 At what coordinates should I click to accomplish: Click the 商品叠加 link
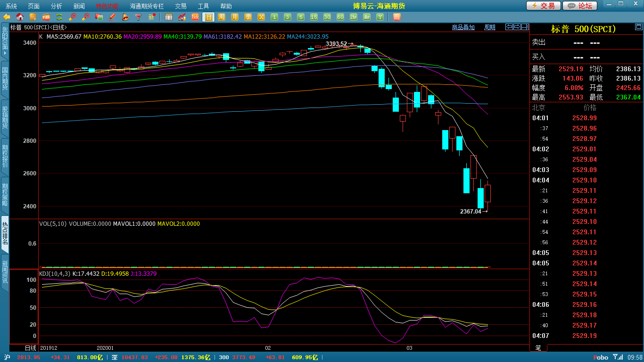[463, 27]
